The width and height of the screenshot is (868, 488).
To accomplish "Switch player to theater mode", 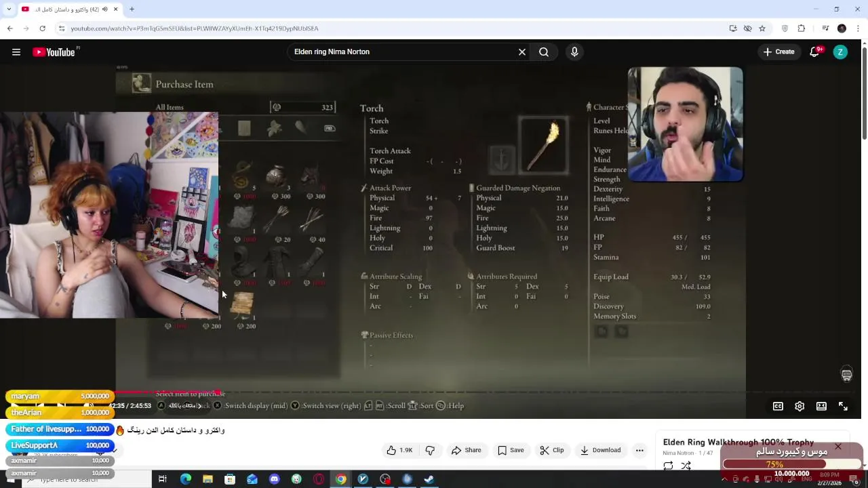I will (x=821, y=406).
